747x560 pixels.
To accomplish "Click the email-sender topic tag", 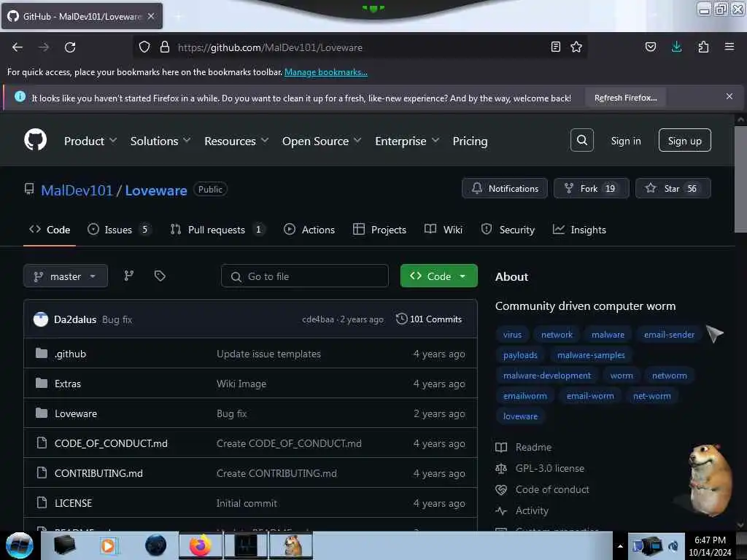I will pos(669,334).
